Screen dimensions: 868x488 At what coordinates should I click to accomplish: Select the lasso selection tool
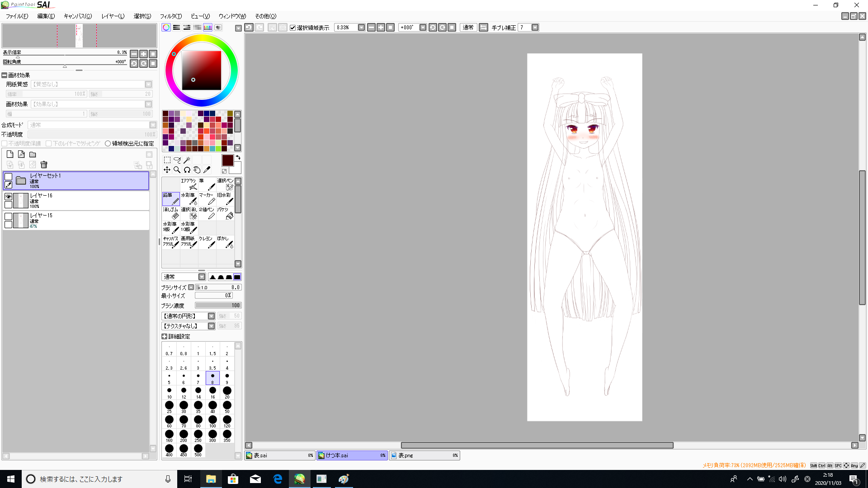pyautogui.click(x=177, y=160)
